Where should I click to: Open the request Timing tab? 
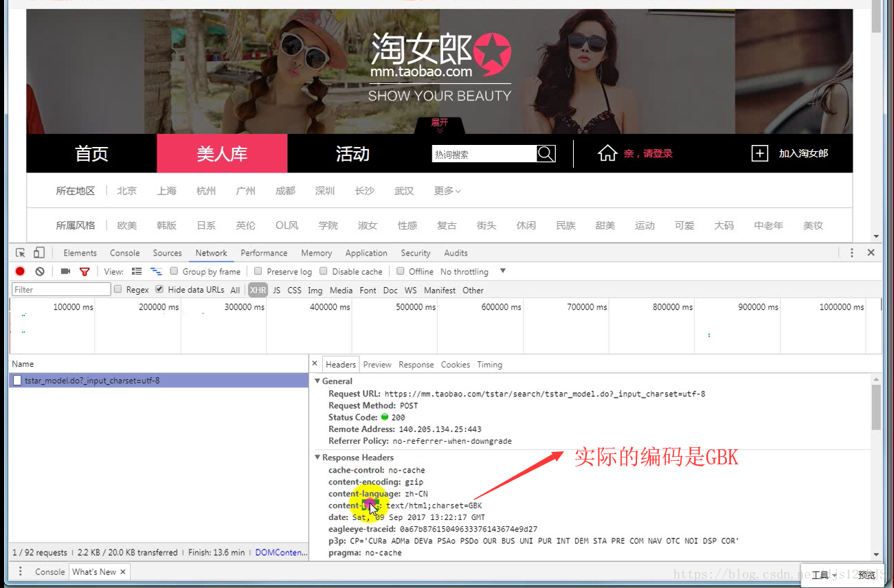490,365
